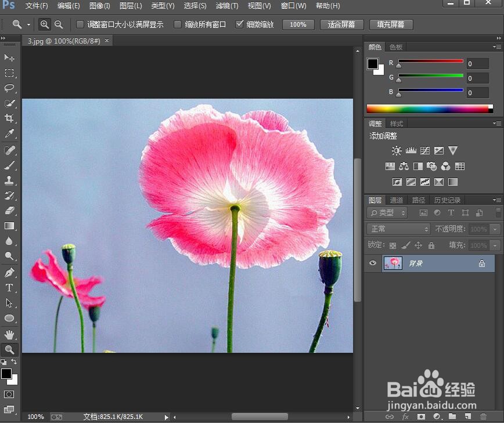
Task: Open layer filter 类型 dropdown
Action: coord(387,212)
